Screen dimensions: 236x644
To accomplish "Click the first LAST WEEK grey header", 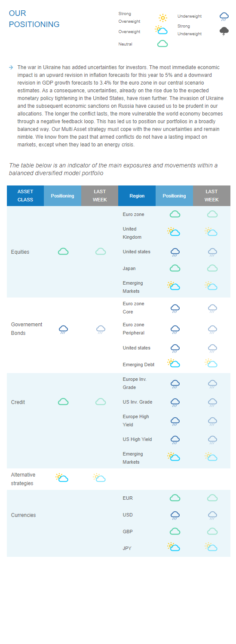I will (x=100, y=196).
